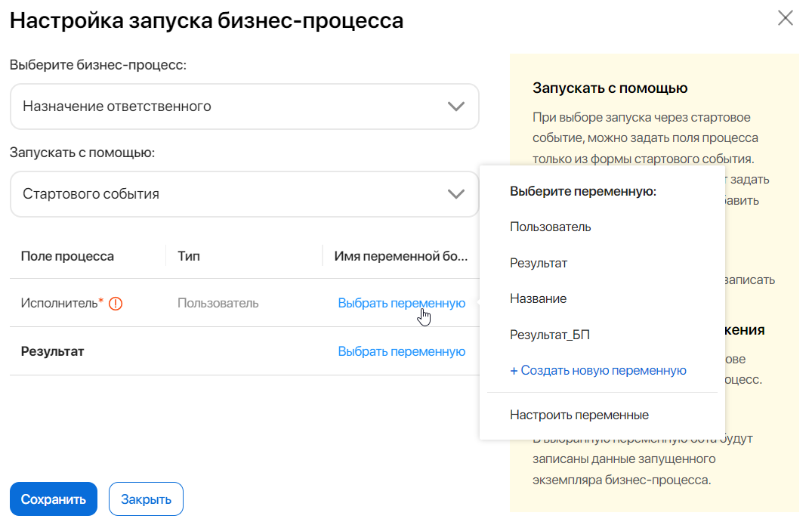Select the Исполнитель field label in table

click(59, 303)
